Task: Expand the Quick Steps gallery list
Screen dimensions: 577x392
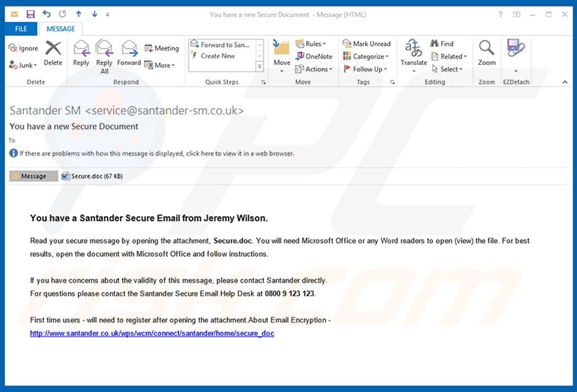Action: pos(259,66)
